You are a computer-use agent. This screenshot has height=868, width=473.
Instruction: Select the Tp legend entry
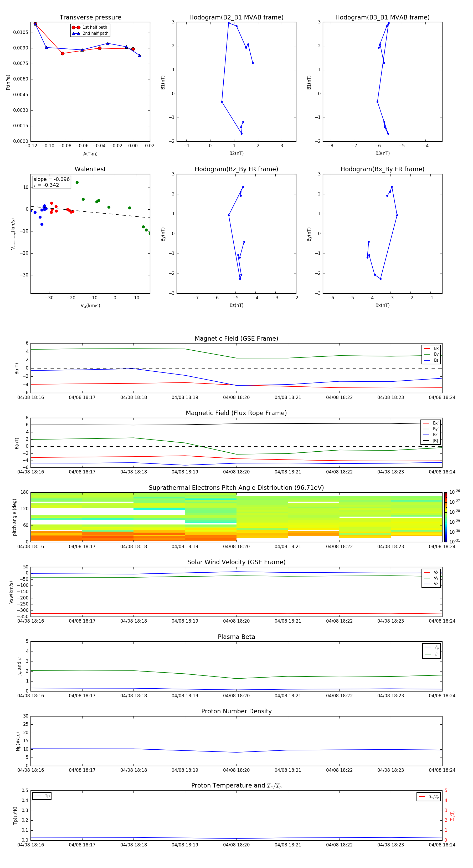tap(42, 796)
